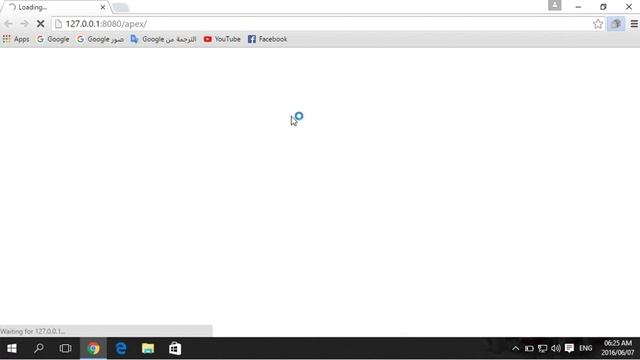Viewport: 640px width, 360px height.
Task: Open Windows taskbar search
Action: click(39, 349)
